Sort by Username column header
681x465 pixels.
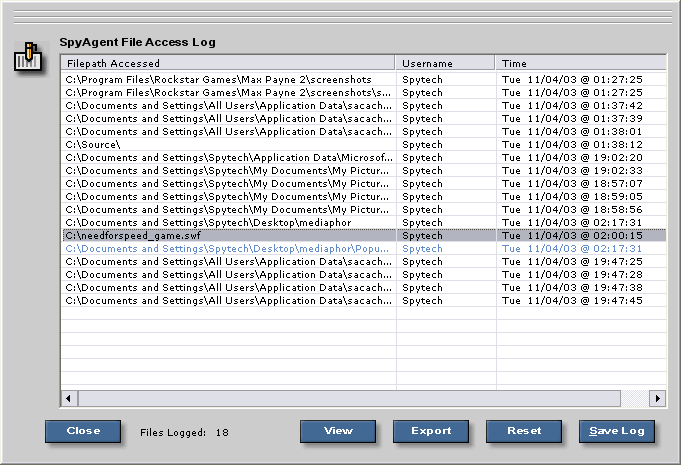pos(445,63)
